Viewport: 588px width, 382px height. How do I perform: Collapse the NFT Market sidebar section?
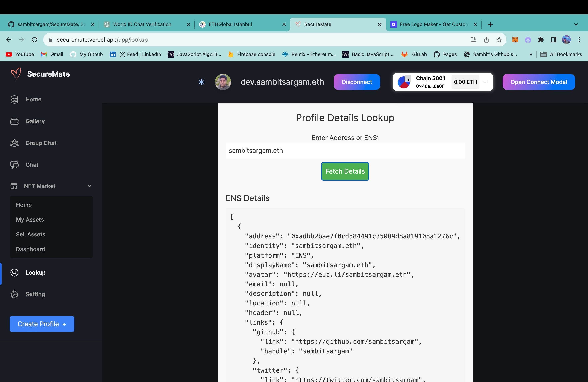click(x=51, y=186)
